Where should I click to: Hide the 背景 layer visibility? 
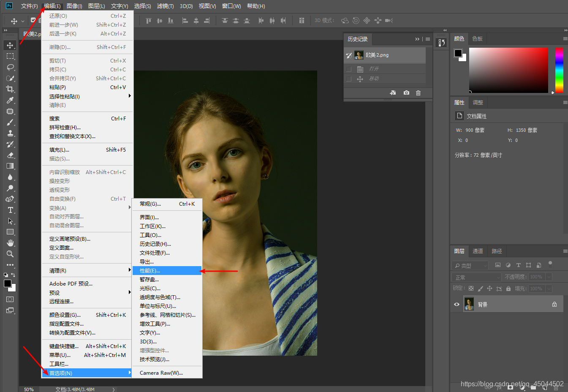(457, 304)
